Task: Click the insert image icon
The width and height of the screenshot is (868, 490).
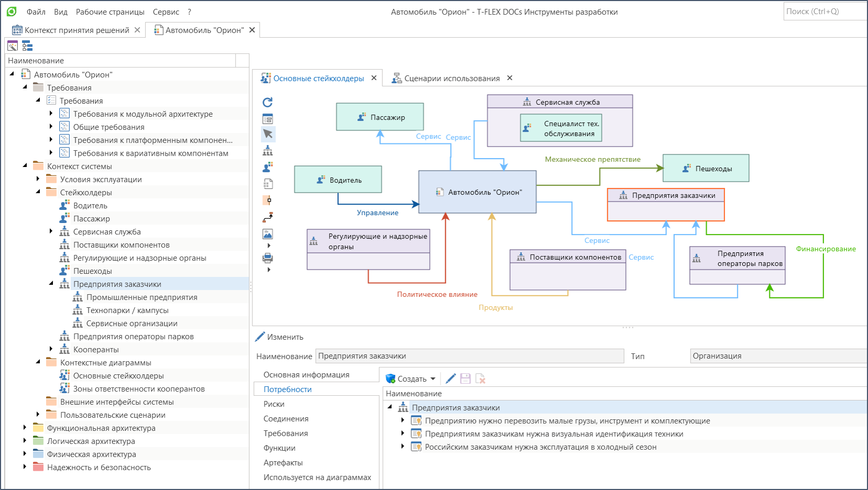Action: click(268, 233)
